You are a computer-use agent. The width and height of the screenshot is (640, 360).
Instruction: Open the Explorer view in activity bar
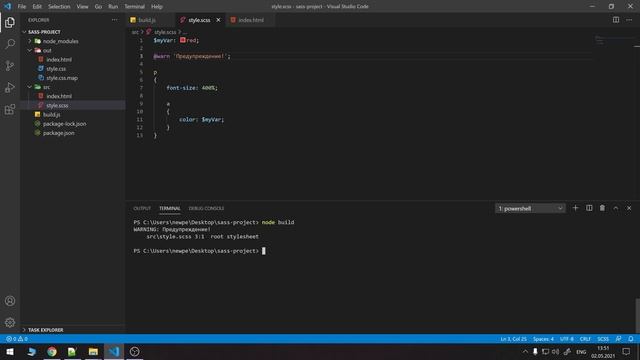(10, 22)
